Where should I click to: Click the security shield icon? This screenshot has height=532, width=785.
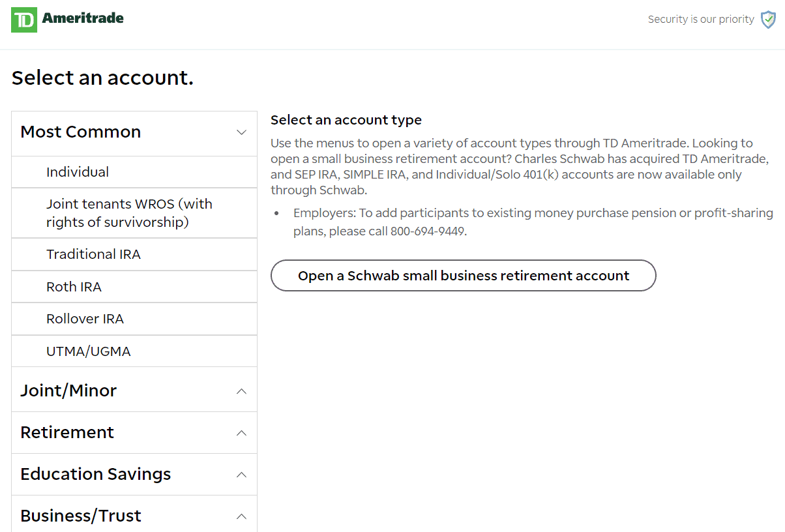(767, 20)
